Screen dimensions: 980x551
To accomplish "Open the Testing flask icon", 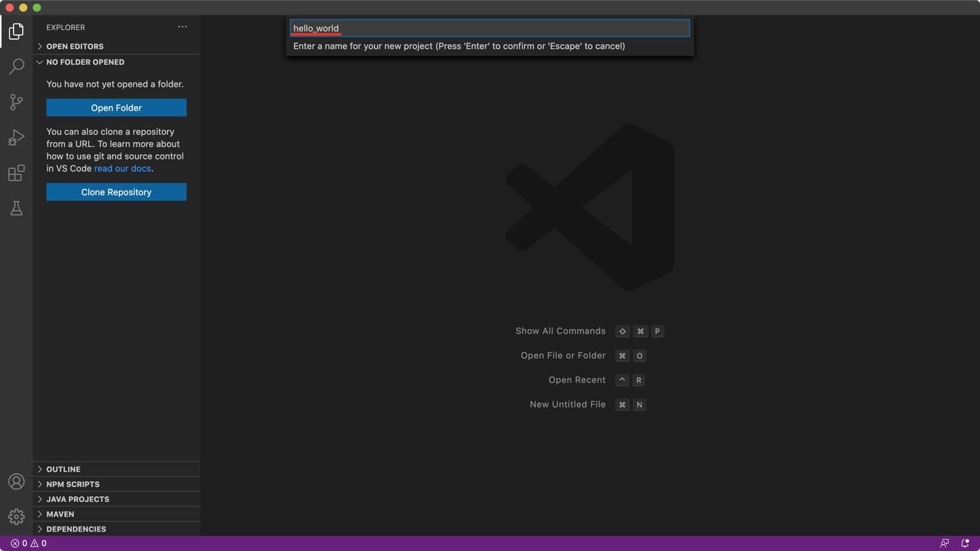I will pos(16,208).
